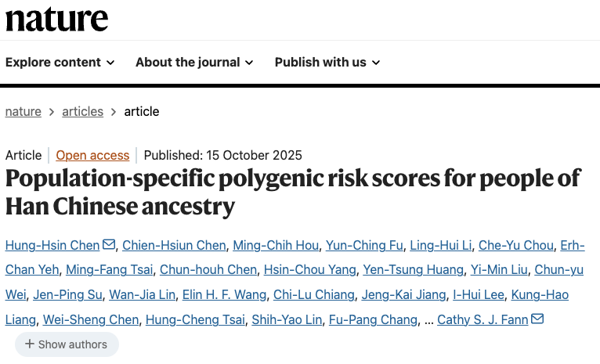Click envelope icon beside Hung-Hsin Chen

tap(109, 244)
